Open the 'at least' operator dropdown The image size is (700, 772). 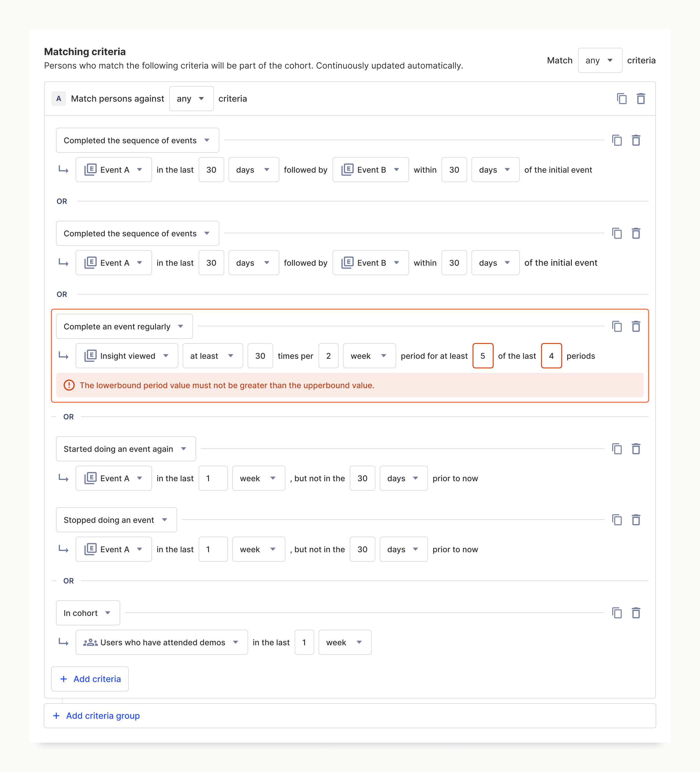(x=212, y=356)
